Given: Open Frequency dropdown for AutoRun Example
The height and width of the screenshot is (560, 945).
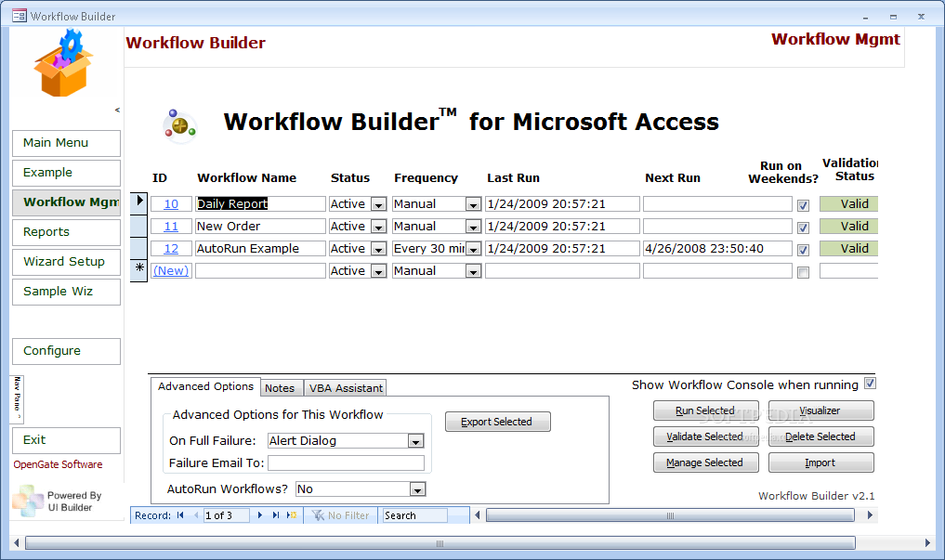Looking at the screenshot, I should [x=473, y=249].
